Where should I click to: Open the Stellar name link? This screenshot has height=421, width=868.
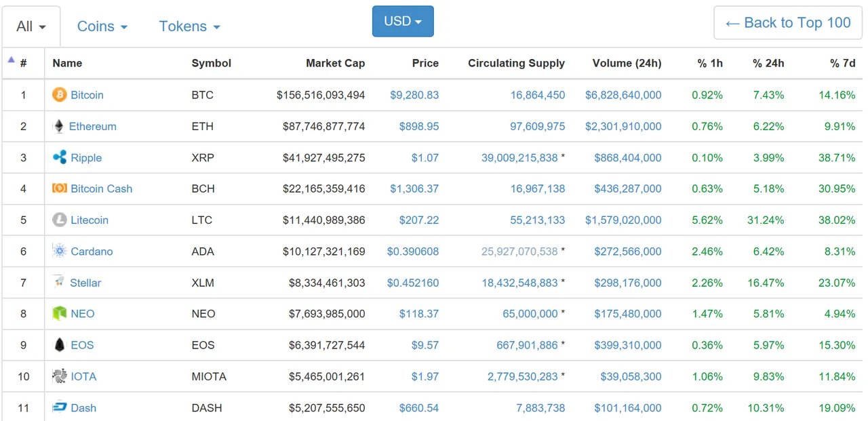tap(85, 283)
